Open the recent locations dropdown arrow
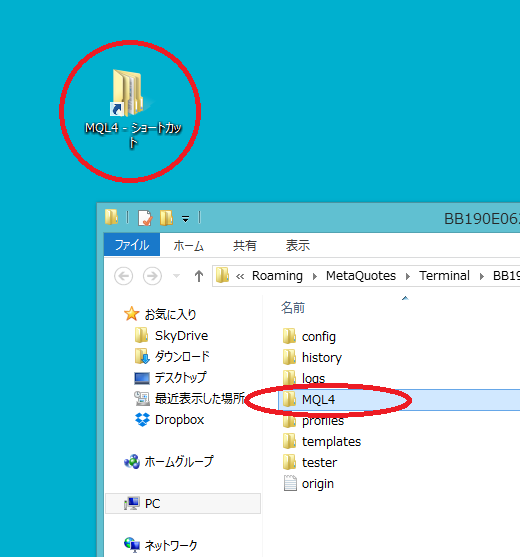 click(177, 276)
